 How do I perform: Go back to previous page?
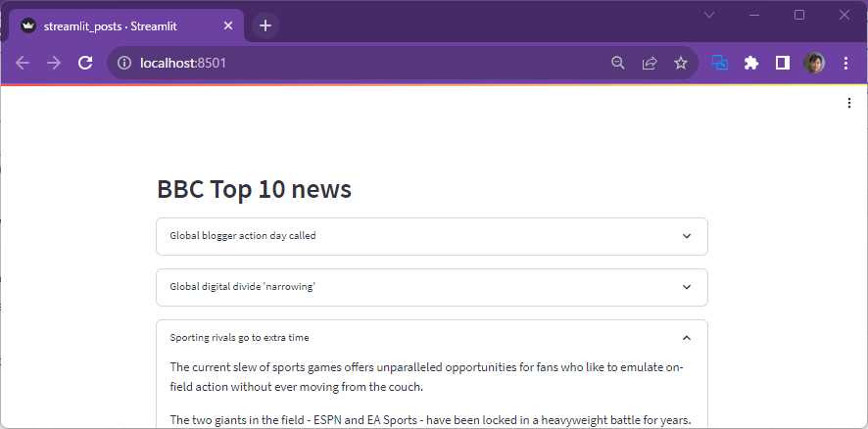click(23, 63)
